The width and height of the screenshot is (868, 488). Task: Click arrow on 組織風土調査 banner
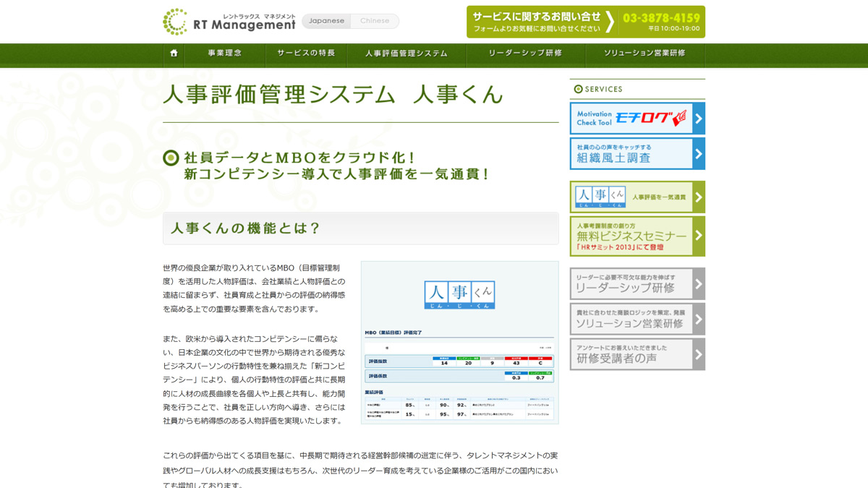698,154
